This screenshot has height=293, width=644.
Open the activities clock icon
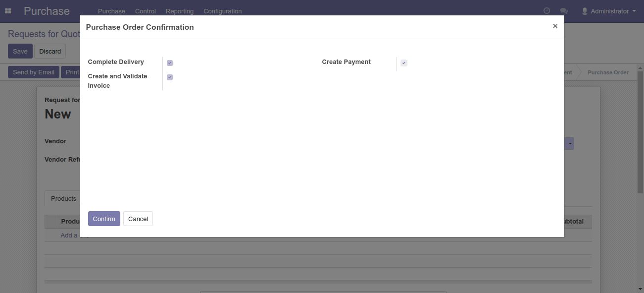[x=546, y=11]
